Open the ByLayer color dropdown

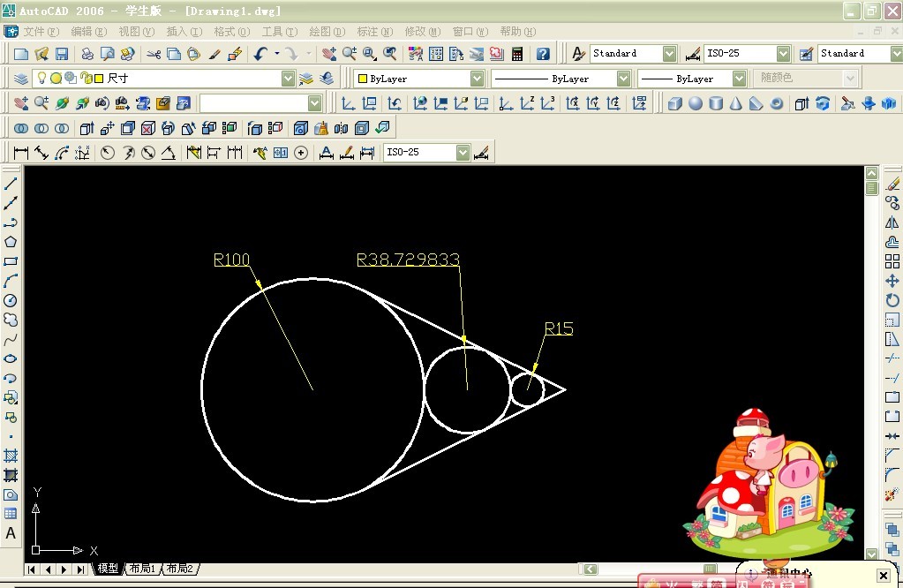[477, 79]
